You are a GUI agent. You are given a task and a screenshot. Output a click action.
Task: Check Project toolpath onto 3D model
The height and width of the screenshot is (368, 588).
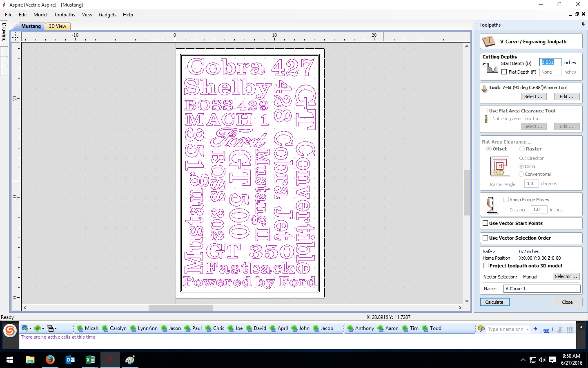(x=486, y=266)
